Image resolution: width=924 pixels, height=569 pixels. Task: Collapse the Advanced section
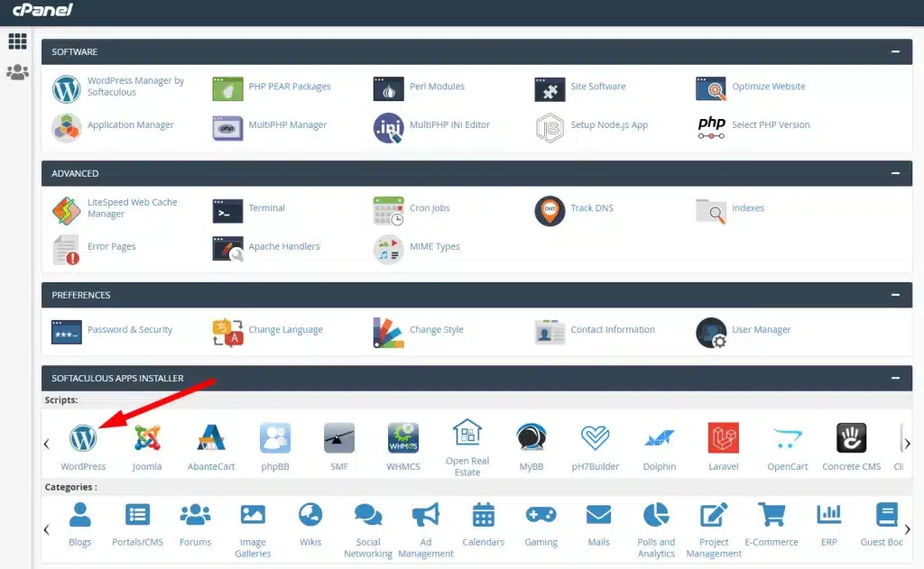point(895,173)
